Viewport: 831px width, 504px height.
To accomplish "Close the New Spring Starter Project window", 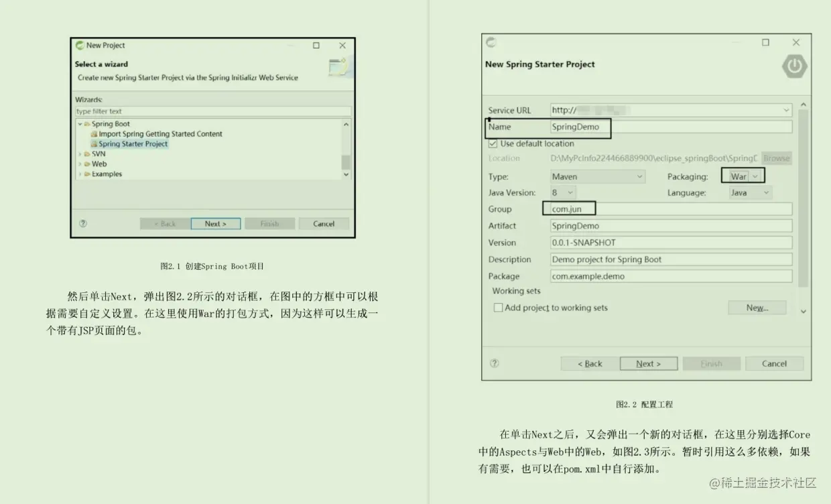I will [x=796, y=42].
